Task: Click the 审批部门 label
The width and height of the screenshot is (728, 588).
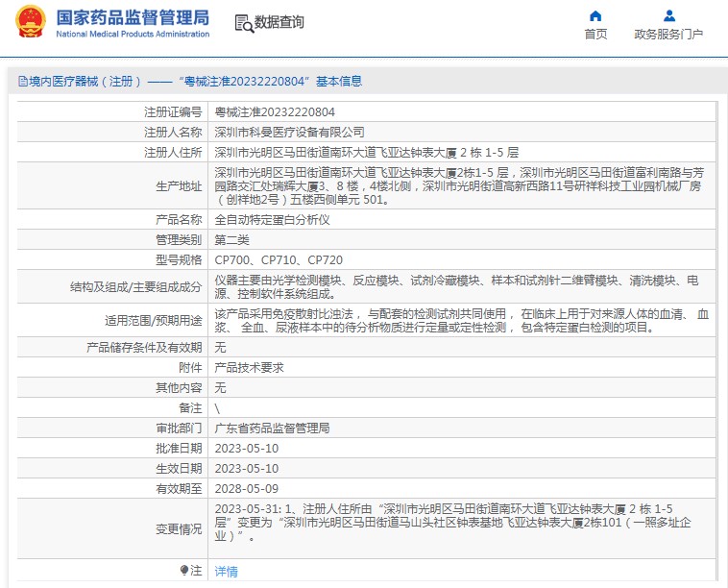Action: click(179, 429)
